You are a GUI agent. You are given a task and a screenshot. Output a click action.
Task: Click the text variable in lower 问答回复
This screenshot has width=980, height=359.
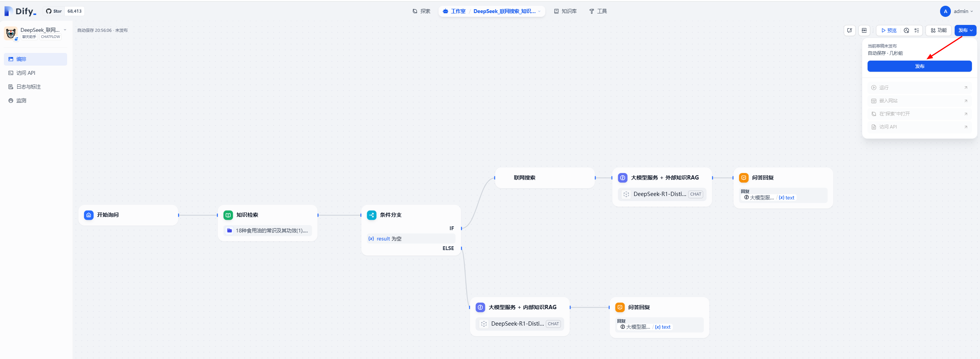pyautogui.click(x=663, y=327)
